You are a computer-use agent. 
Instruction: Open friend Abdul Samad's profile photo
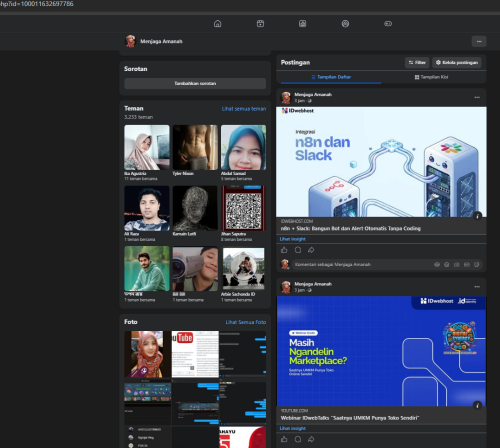pos(243,147)
